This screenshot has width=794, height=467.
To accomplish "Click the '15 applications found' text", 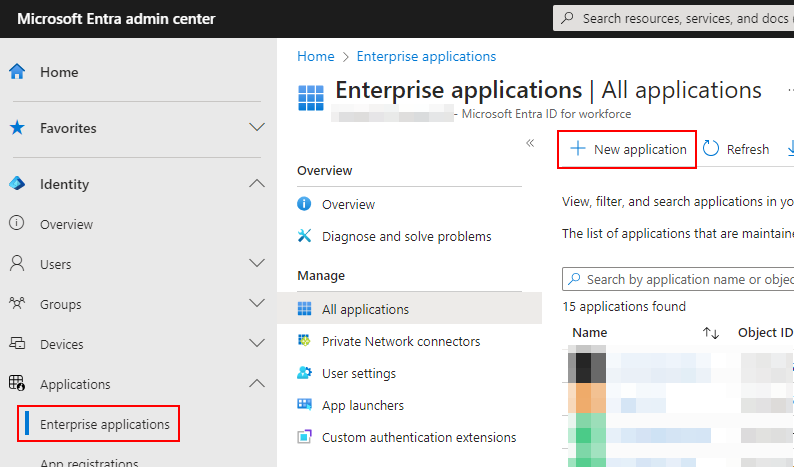I will [624, 306].
